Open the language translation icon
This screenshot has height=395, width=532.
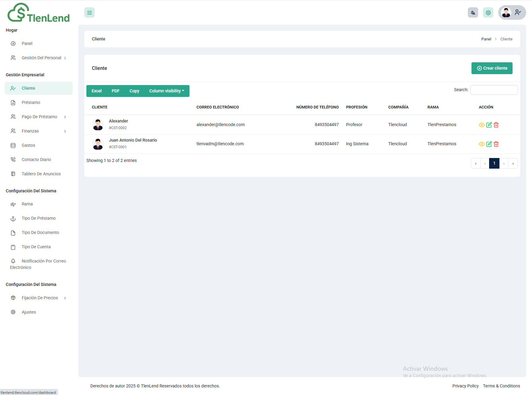473,13
